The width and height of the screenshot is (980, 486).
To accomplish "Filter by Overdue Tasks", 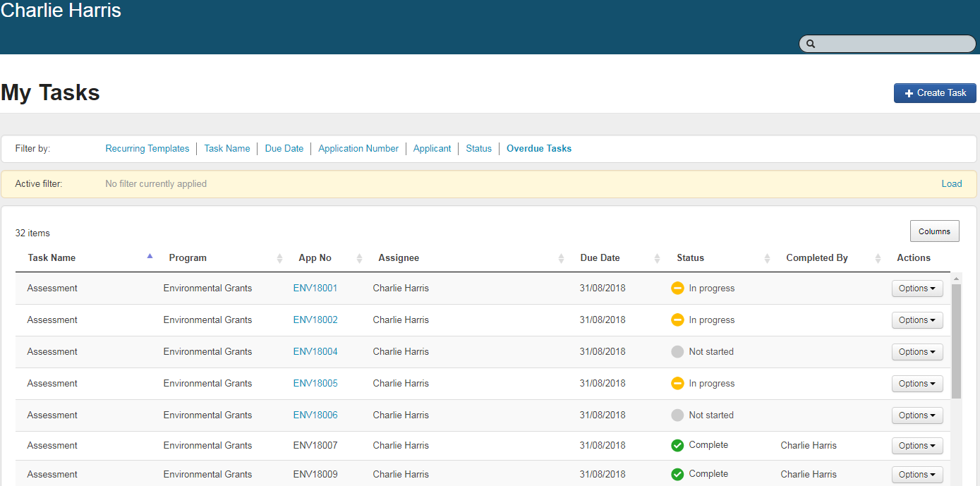I will pyautogui.click(x=539, y=149).
